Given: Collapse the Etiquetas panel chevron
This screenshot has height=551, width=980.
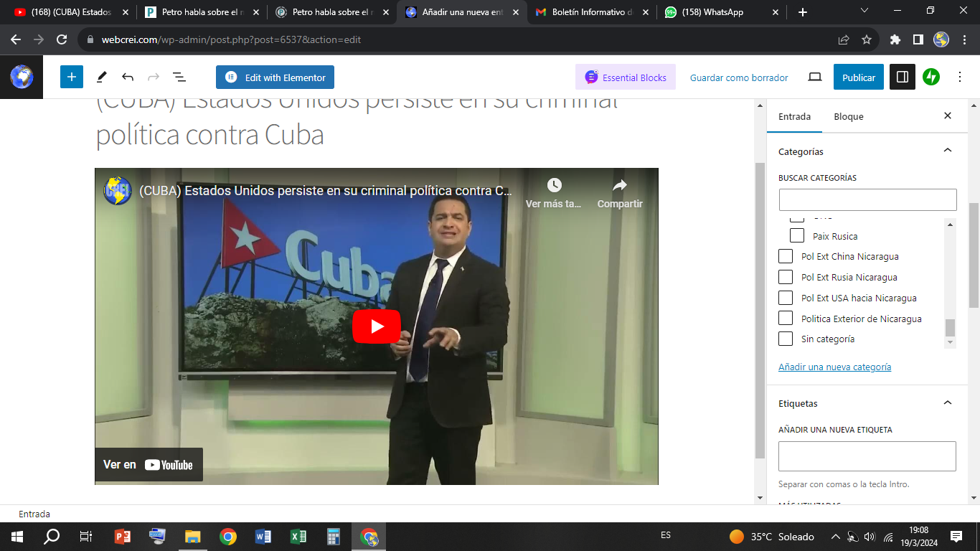Looking at the screenshot, I should [x=948, y=402].
